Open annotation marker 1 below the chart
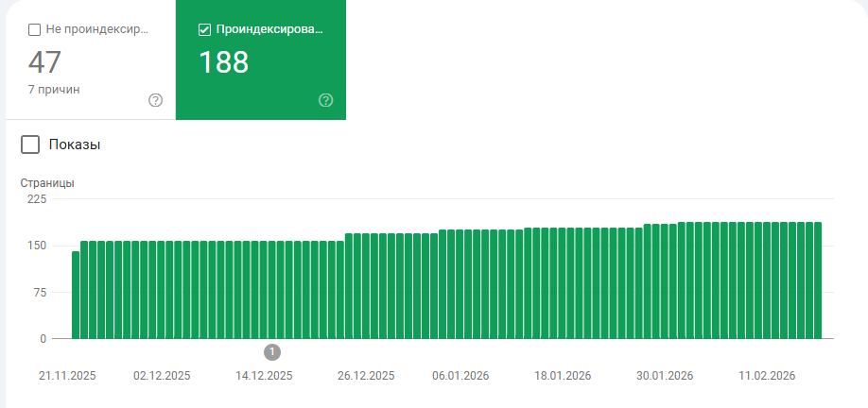The height and width of the screenshot is (408, 868). 271,351
